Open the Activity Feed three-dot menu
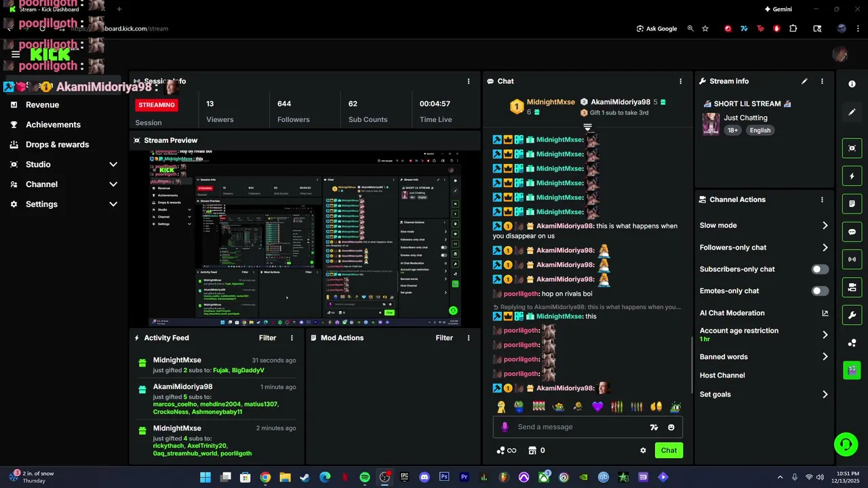This screenshot has width=868, height=488. coord(292,338)
